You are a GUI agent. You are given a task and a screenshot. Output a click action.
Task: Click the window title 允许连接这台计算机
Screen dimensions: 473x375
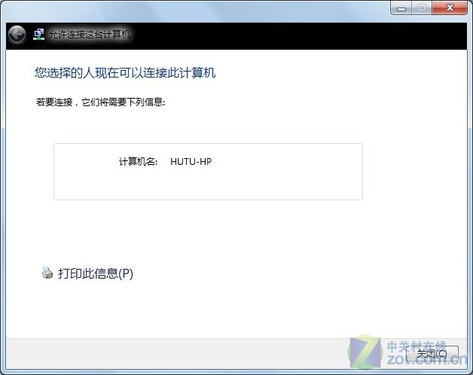[x=89, y=34]
